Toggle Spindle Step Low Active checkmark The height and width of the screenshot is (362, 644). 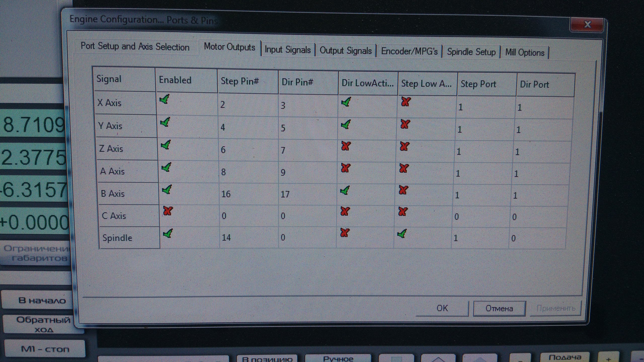click(402, 234)
